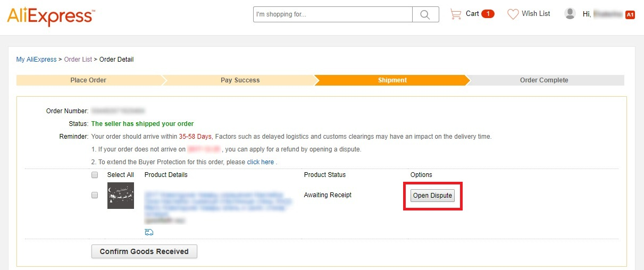Select the Shipment step

tap(392, 80)
